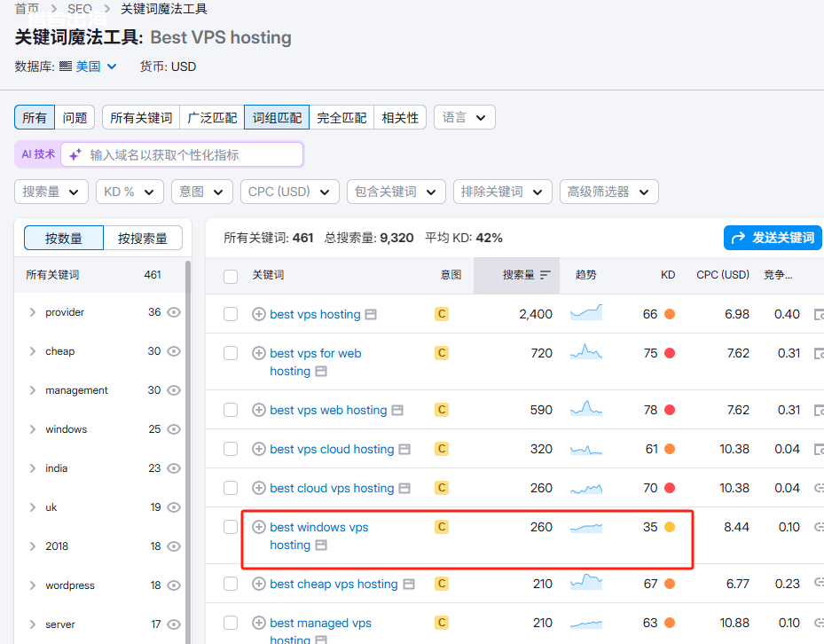Click SERP icon after 'best cheap vps hosting'
This screenshot has height=644, width=824.
[409, 585]
